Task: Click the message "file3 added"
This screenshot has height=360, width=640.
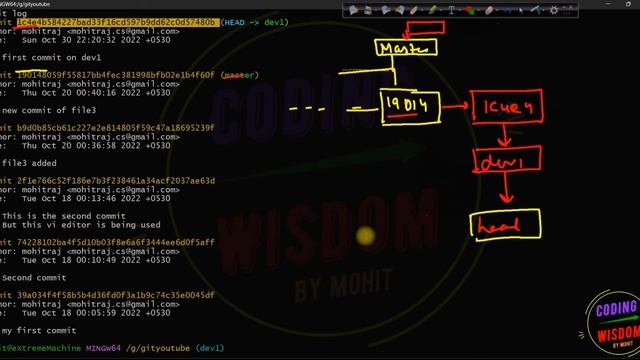Action: [29, 163]
